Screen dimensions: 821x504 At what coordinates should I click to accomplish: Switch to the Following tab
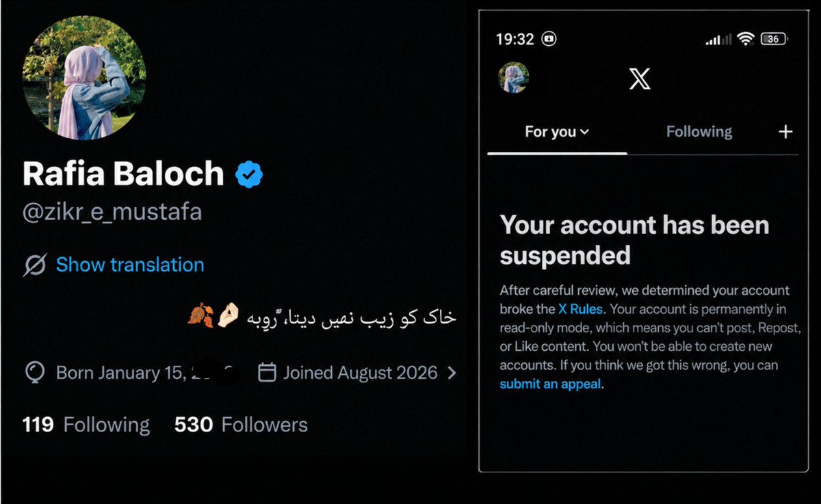click(x=699, y=131)
